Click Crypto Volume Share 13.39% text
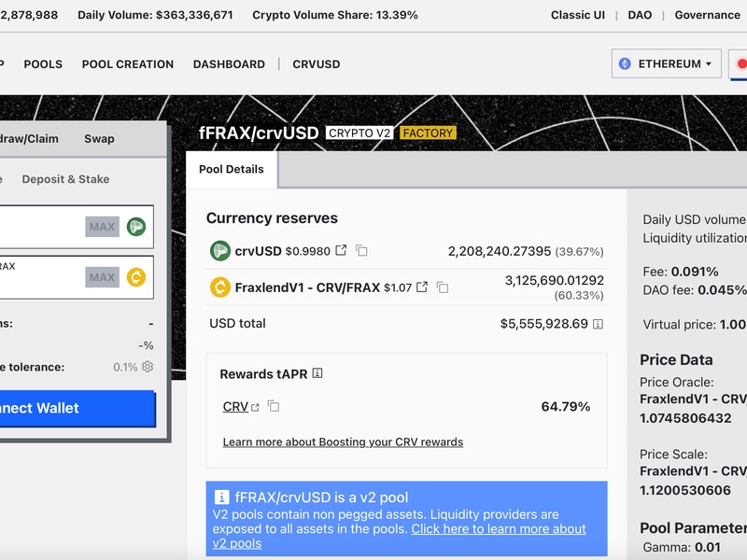Image resolution: width=747 pixels, height=560 pixels. click(x=335, y=15)
